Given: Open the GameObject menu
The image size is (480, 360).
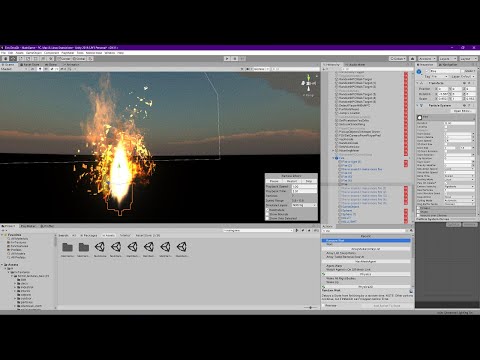Looking at the screenshot, I should coord(34,53).
